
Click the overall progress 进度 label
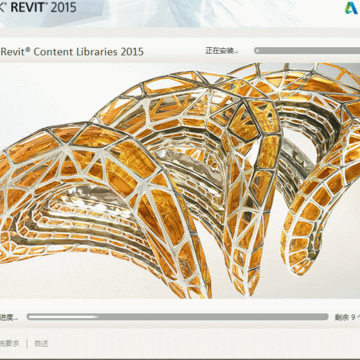[x=8, y=317]
